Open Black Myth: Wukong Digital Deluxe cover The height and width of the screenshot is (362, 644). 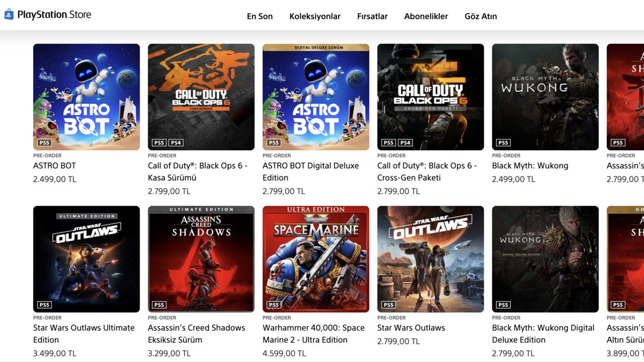[x=545, y=259]
